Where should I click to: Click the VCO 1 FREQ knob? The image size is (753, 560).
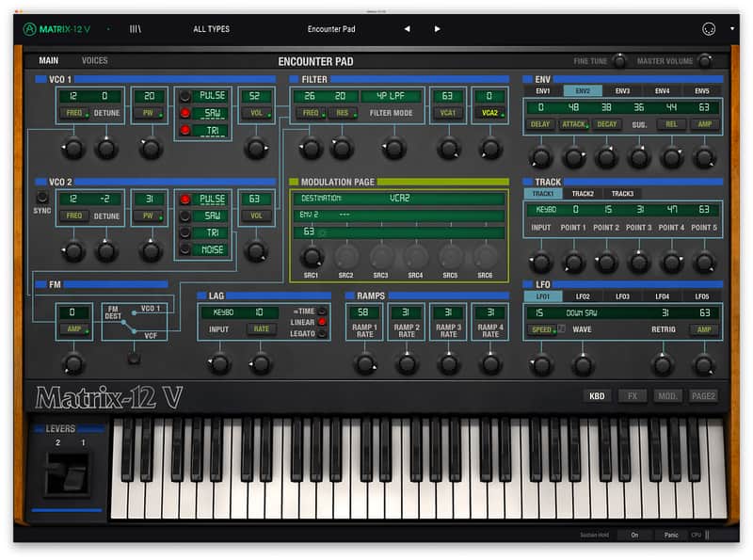73,149
